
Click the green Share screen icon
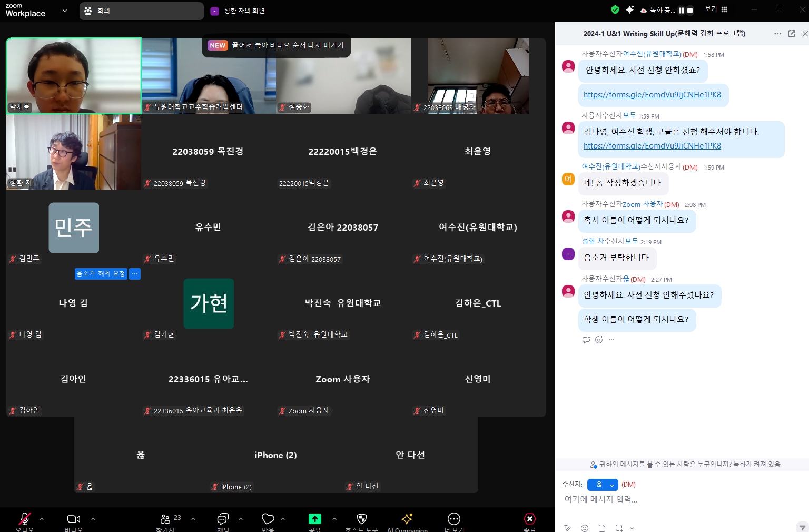coord(314,519)
